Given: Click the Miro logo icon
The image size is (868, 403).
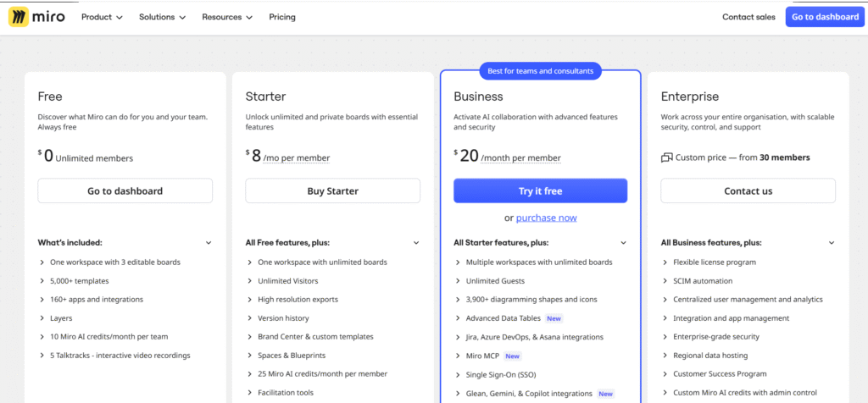Looking at the screenshot, I should [x=19, y=17].
